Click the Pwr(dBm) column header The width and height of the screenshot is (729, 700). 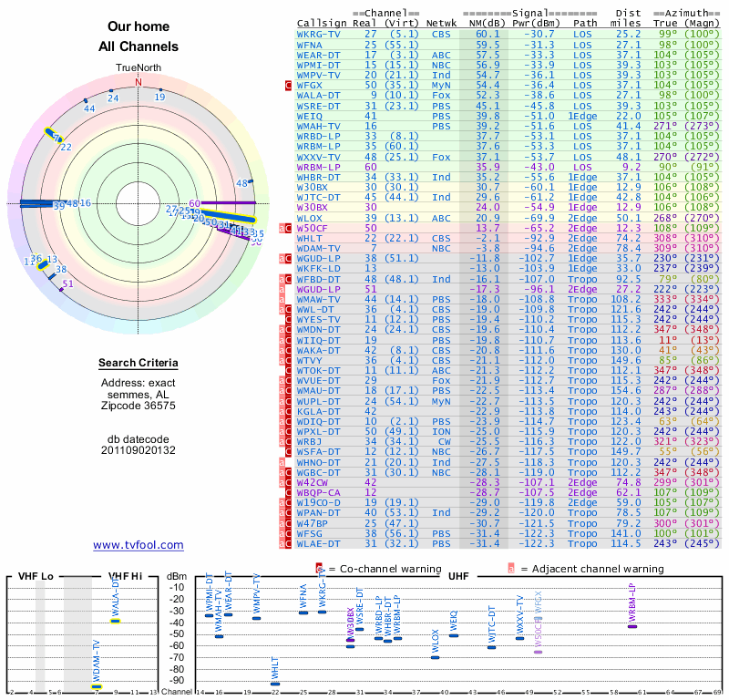point(537,24)
